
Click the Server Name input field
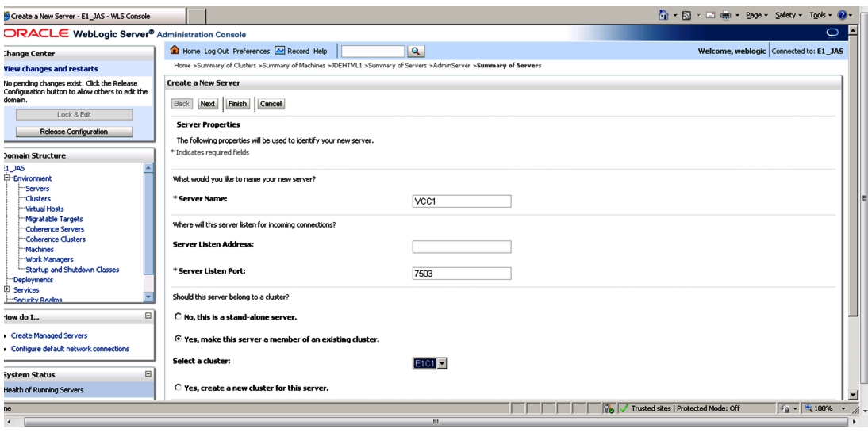point(462,201)
